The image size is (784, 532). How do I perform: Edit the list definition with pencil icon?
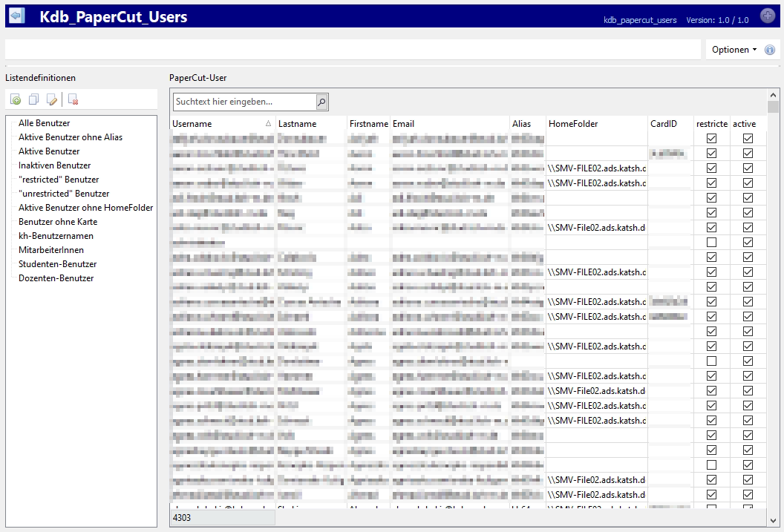[x=52, y=99]
